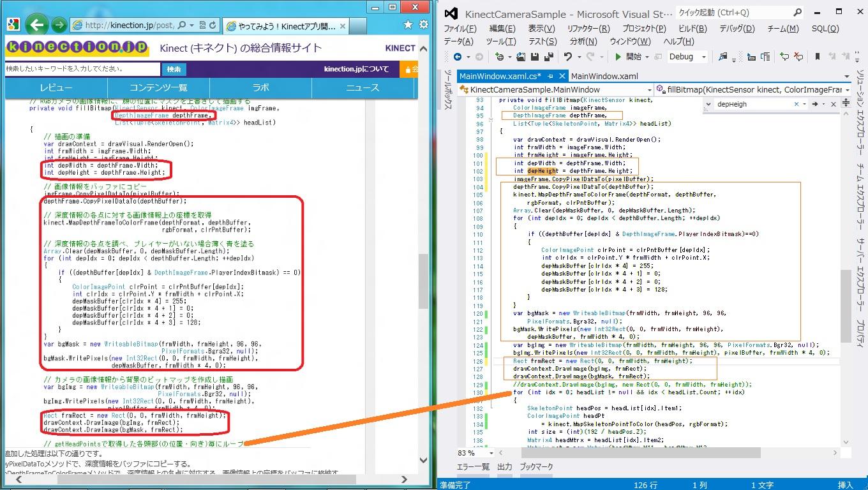Open the コンテンツ一覧 navigation link
The image size is (868, 490).
pos(158,87)
